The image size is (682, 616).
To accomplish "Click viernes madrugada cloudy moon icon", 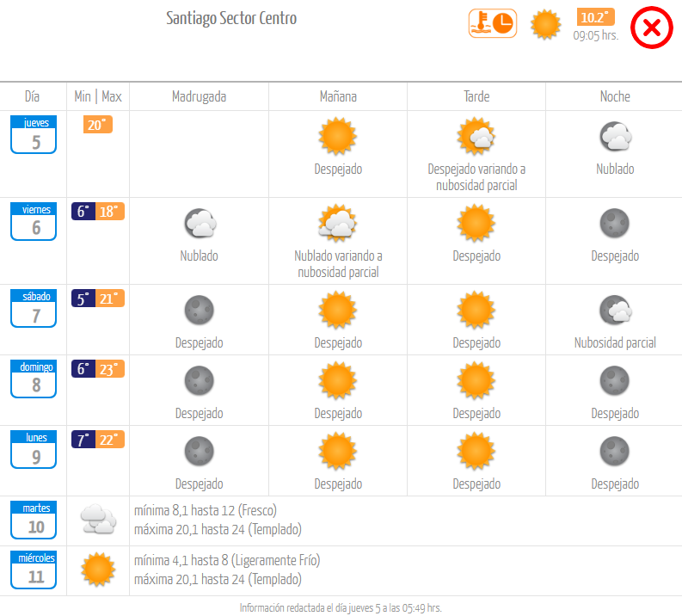I will point(200,223).
